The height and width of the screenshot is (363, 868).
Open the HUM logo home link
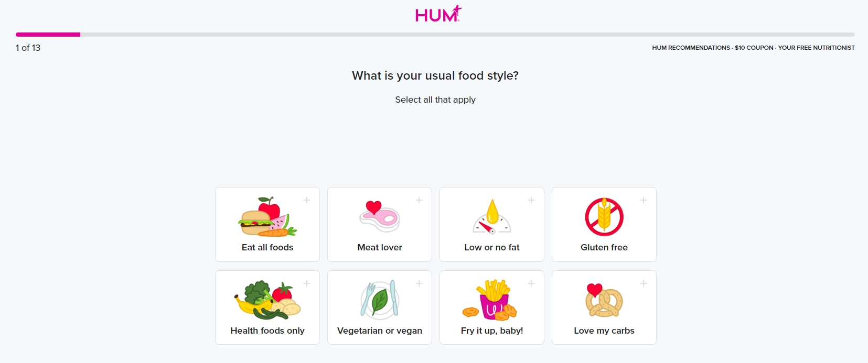coord(438,14)
